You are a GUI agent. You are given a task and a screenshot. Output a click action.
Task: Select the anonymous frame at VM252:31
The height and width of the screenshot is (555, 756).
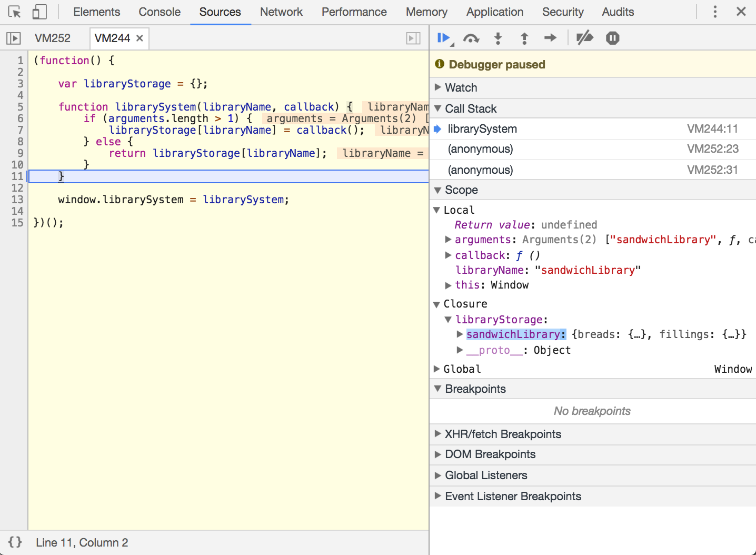pos(593,170)
